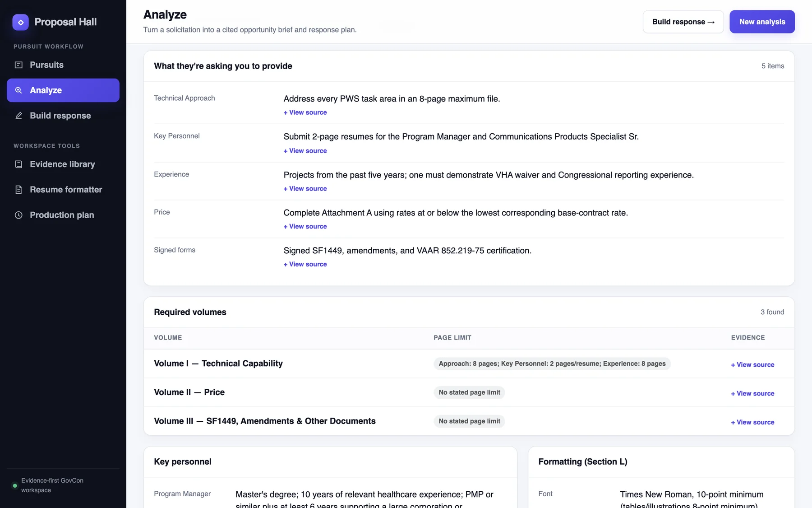Click the Font label in Formatting card
Viewport: 812px width, 508px height.
545,494
